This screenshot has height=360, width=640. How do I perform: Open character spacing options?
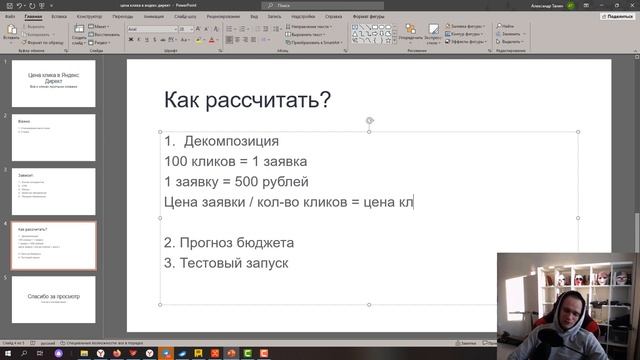click(172, 40)
